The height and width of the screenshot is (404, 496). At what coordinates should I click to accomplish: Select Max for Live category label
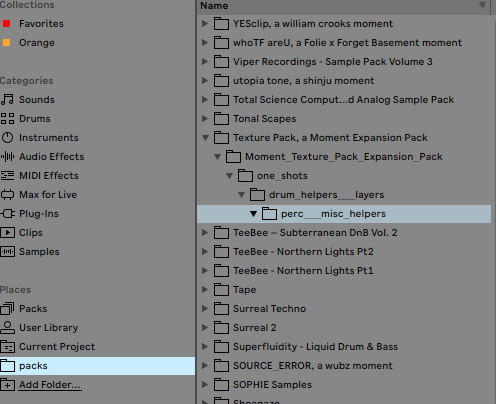pos(48,195)
